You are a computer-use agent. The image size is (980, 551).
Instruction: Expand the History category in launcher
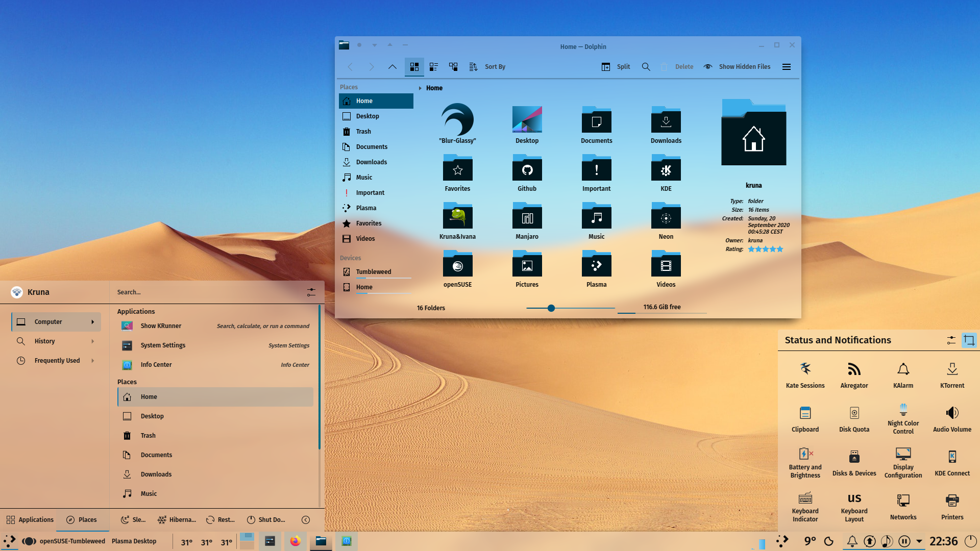tap(56, 341)
